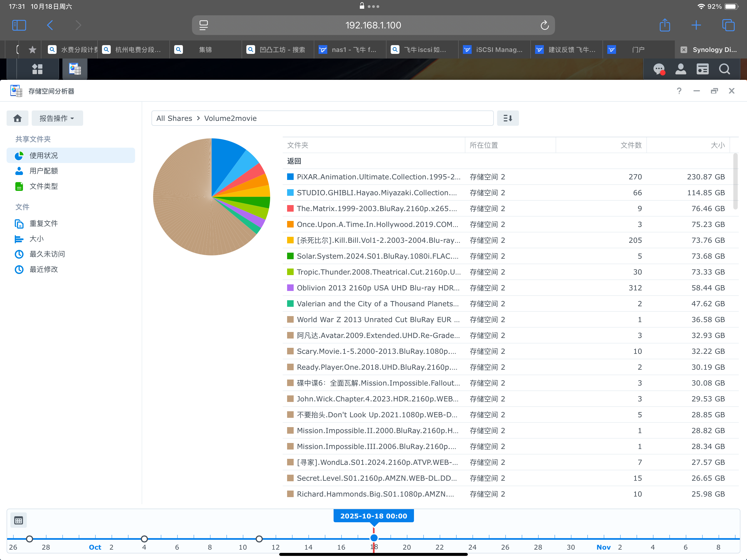Click 返回 to go back

(x=294, y=161)
